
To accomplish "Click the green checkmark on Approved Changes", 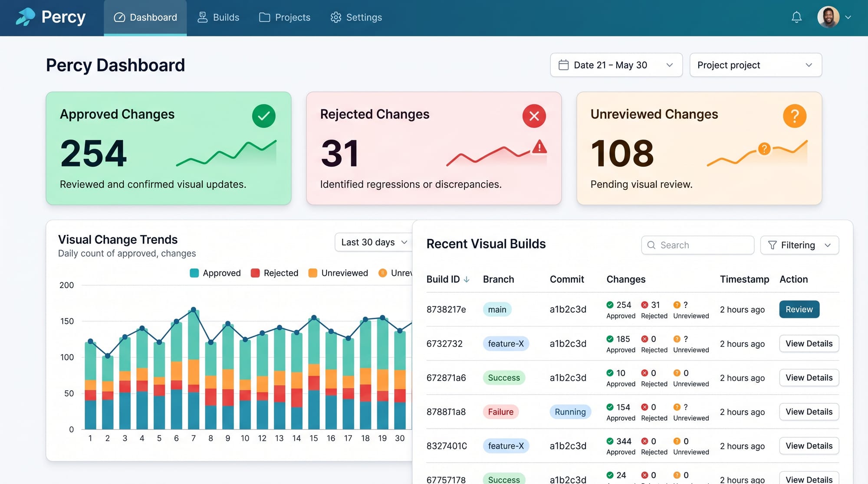I will 263,116.
